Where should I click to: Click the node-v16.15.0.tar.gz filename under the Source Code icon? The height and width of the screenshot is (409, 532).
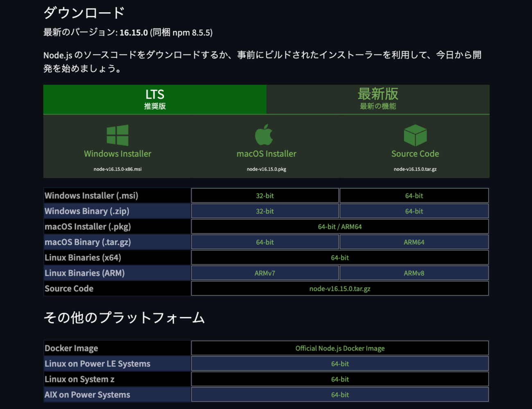pyautogui.click(x=415, y=169)
